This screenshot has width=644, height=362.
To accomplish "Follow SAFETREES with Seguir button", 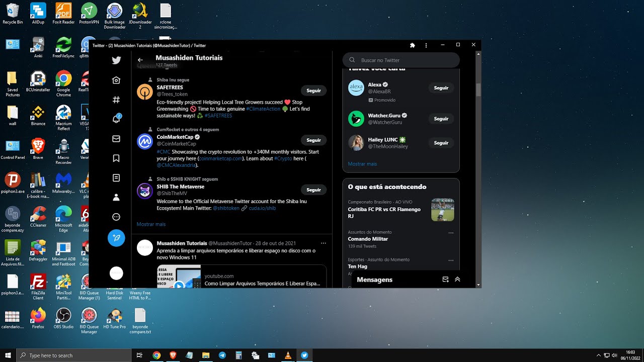I will [314, 90].
